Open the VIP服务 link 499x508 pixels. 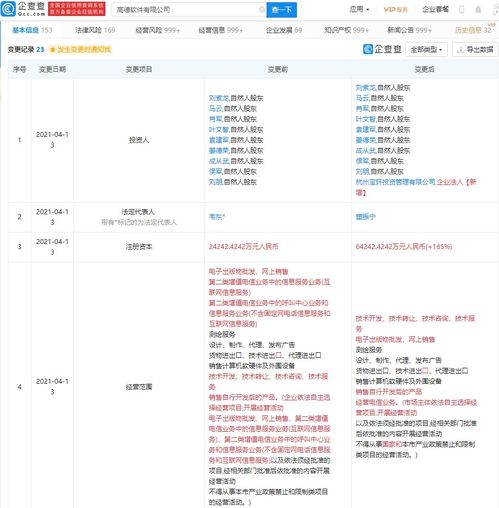(x=395, y=9)
